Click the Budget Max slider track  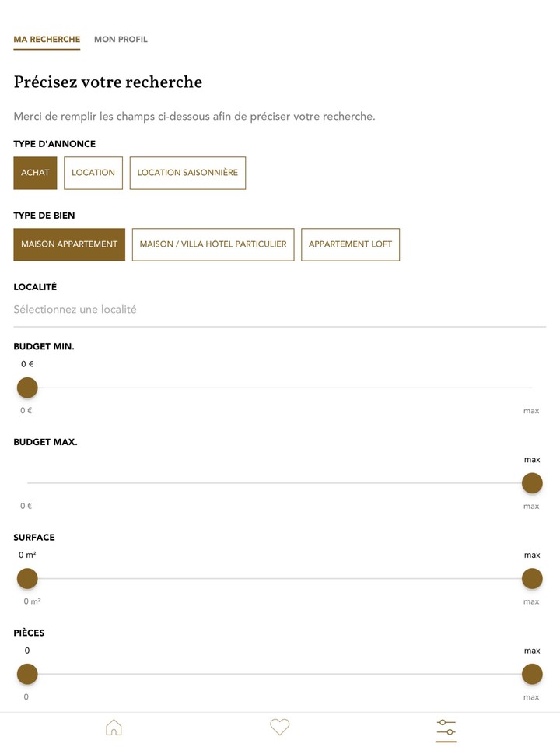[x=280, y=482]
